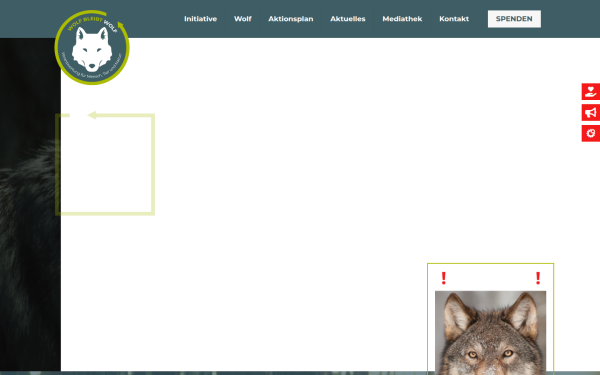Open the Aktuelles section
Screen dimensions: 600x375
coord(348,19)
